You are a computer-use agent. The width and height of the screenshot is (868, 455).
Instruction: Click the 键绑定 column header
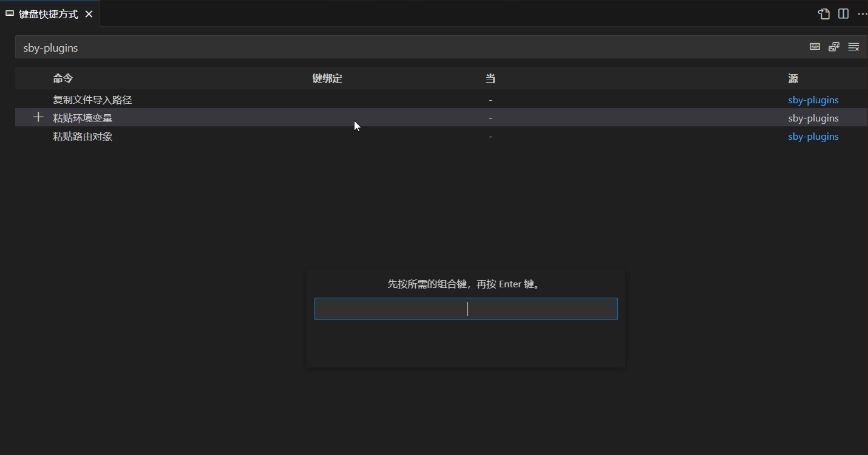pyautogui.click(x=327, y=78)
